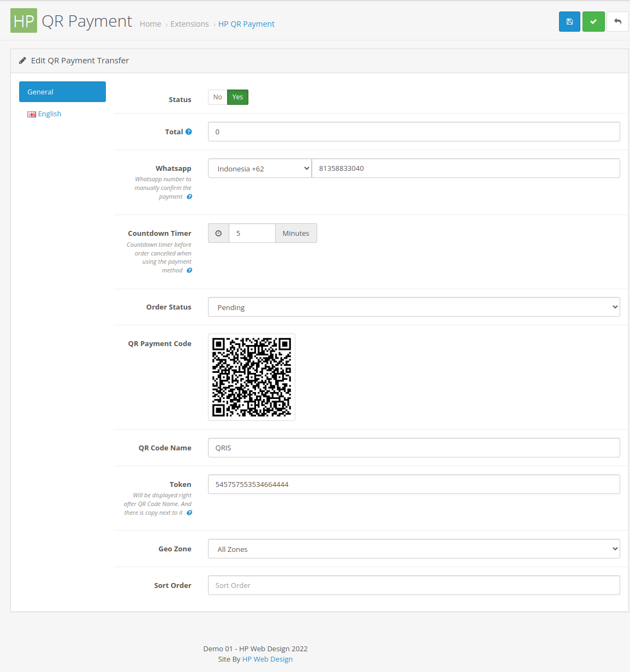Click the Countdown Timer label
This screenshot has width=630, height=672.
pos(159,233)
